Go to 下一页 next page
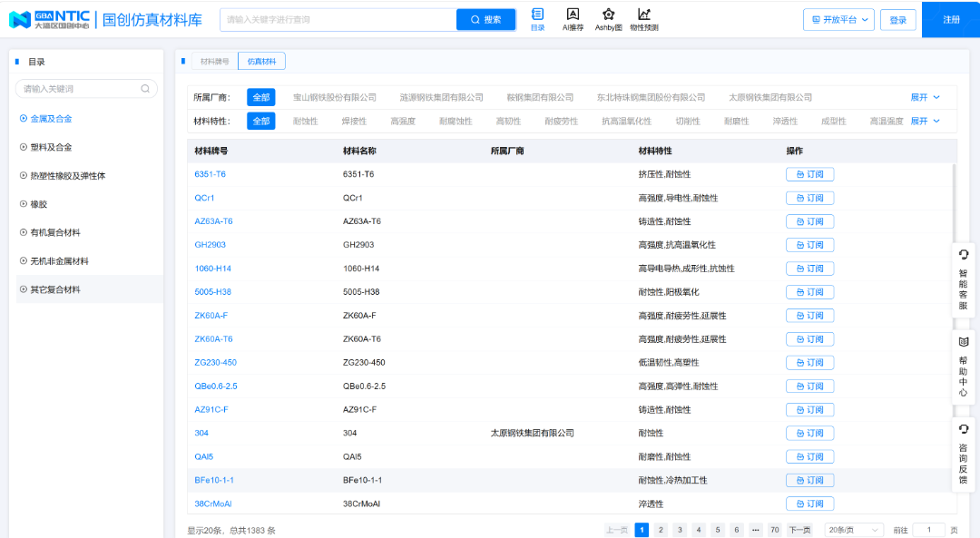The height and width of the screenshot is (538, 980). click(799, 530)
